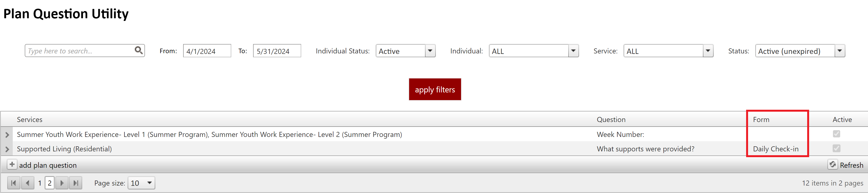Expand the Supported Living (Residential) row
868x193 pixels.
[7, 149]
